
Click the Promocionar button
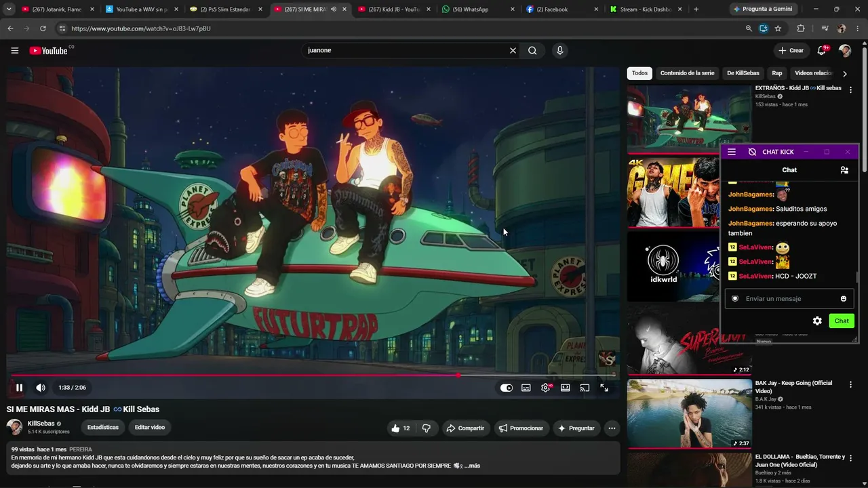click(x=521, y=428)
